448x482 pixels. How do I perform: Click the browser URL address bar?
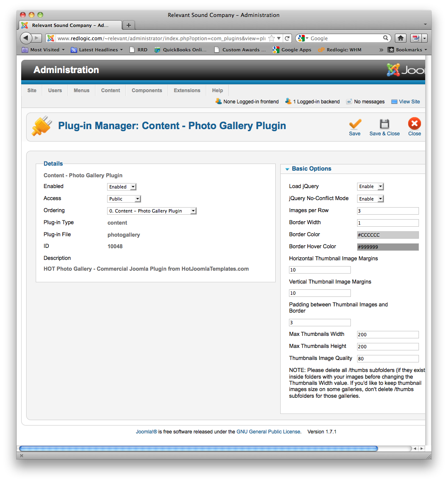[x=162, y=38]
